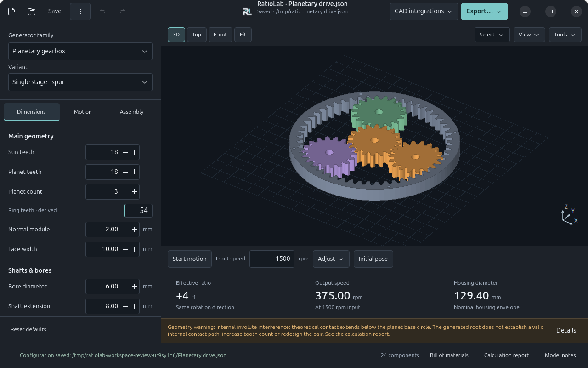Show geometry warning Details
588x368 pixels.
pos(566,330)
